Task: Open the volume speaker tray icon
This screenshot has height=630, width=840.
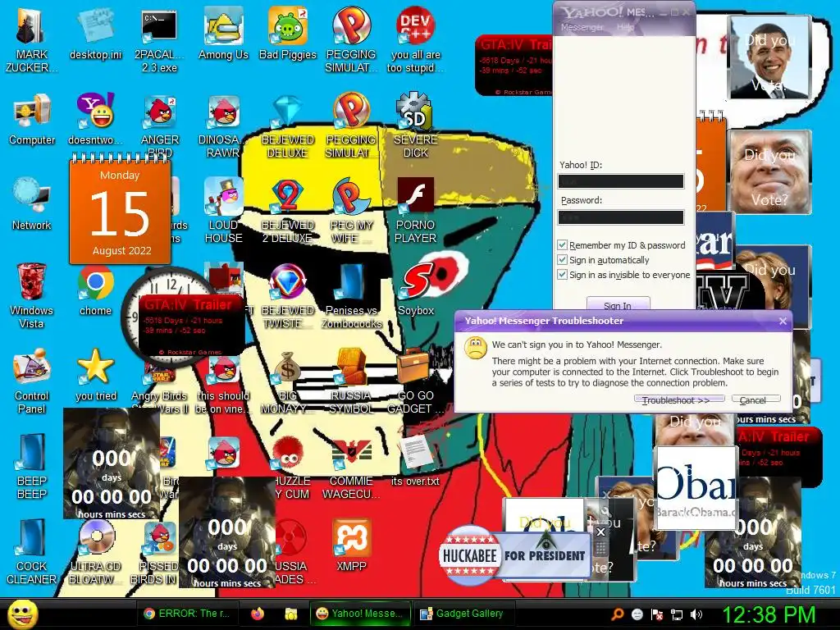Action: click(696, 614)
